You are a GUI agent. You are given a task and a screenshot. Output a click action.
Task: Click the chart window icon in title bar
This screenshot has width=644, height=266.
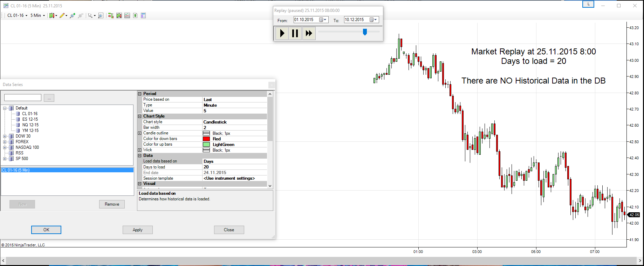[x=6, y=6]
